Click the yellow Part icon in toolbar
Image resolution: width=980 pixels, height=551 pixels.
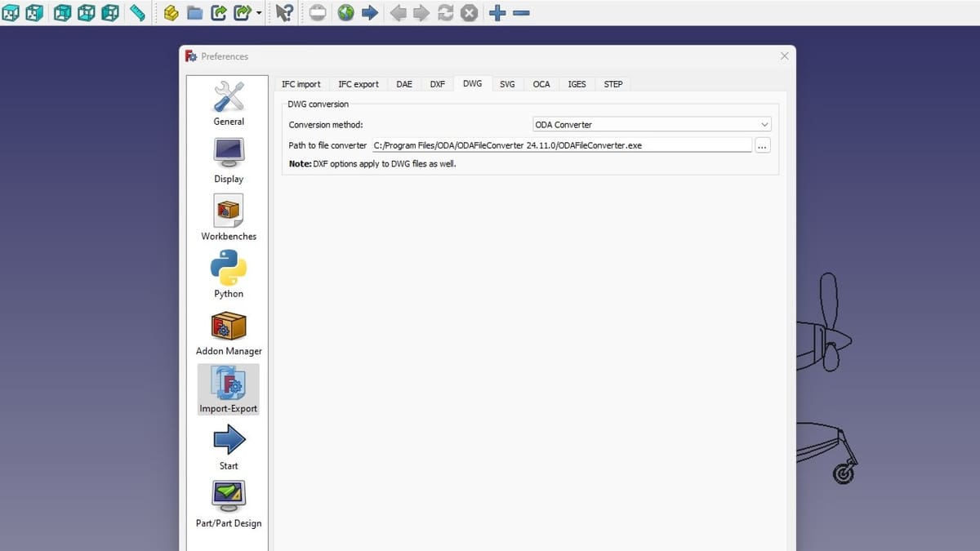[x=171, y=13]
